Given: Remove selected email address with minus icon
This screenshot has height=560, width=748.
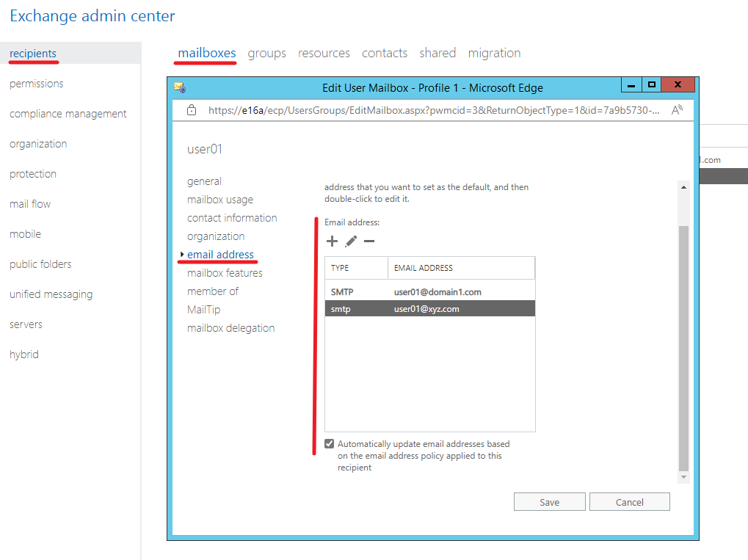Looking at the screenshot, I should (x=369, y=241).
